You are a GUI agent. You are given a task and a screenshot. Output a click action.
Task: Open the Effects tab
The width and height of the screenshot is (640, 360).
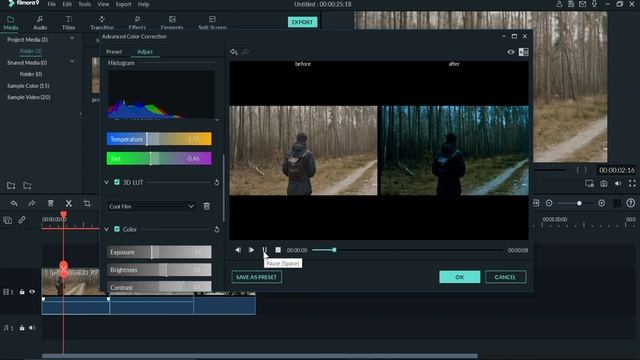coord(137,23)
